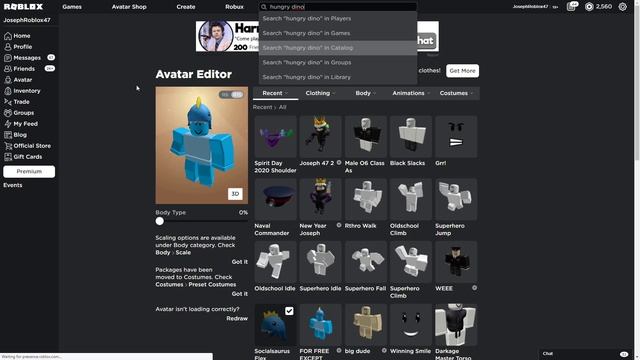Screen dimensions: 640x360
Task: Search "hungry dino" in Games
Action: [338, 33]
